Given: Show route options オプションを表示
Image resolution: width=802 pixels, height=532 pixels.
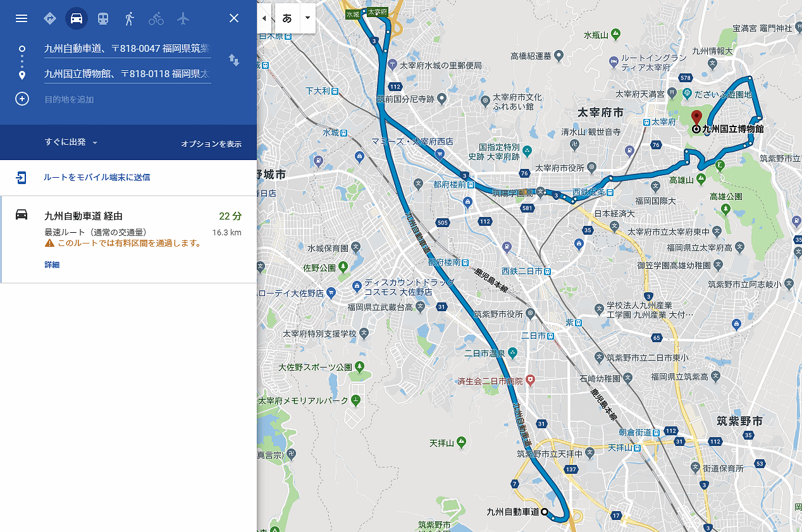Looking at the screenshot, I should pyautogui.click(x=211, y=144).
